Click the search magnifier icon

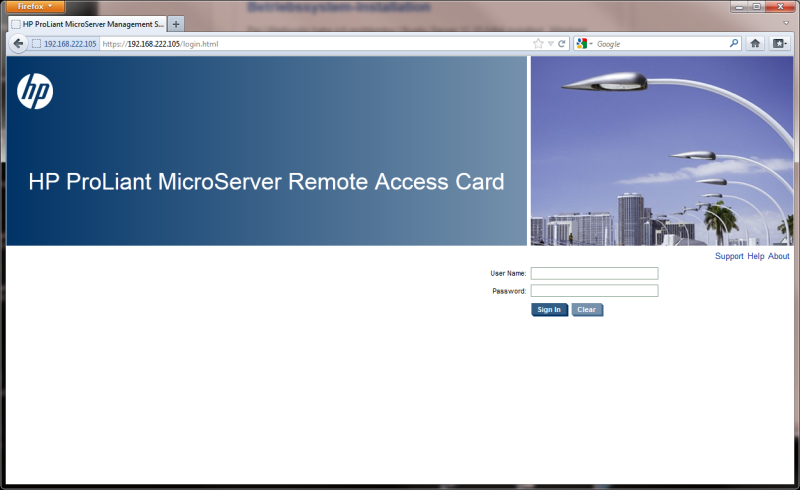(x=734, y=43)
